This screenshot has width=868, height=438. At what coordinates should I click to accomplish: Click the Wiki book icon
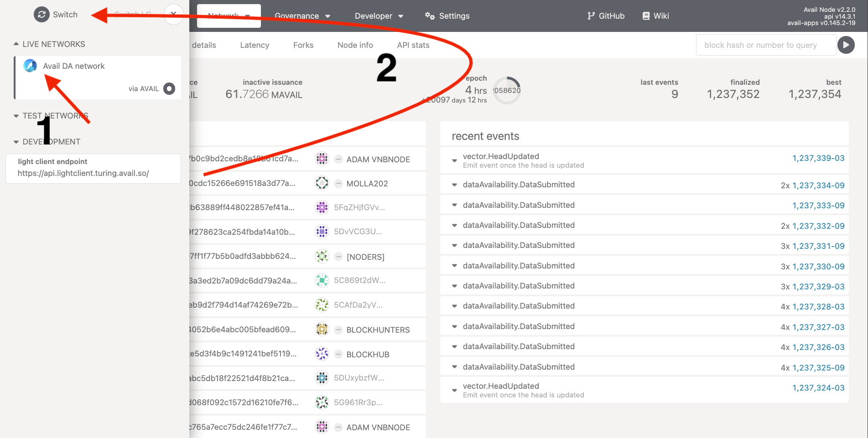tap(646, 16)
